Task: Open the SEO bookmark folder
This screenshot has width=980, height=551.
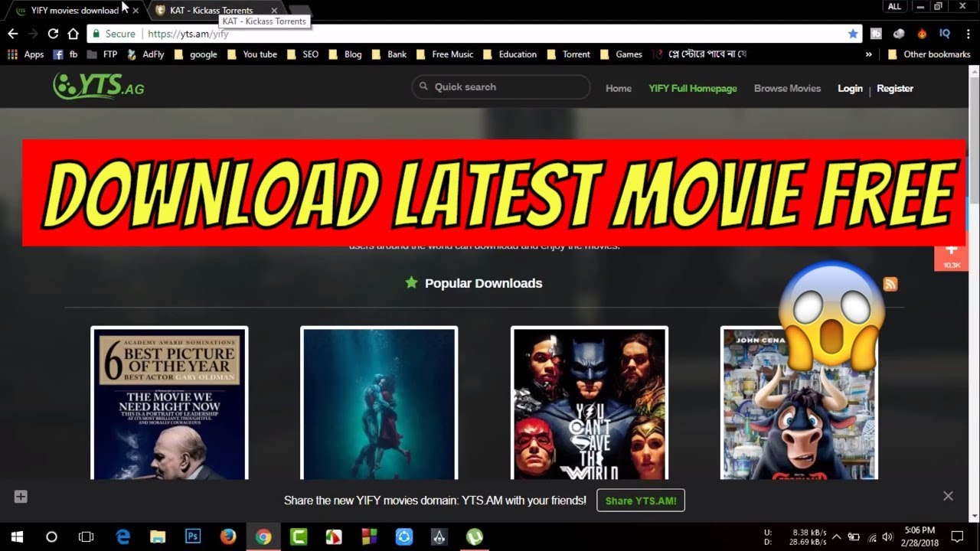Action: coord(303,54)
